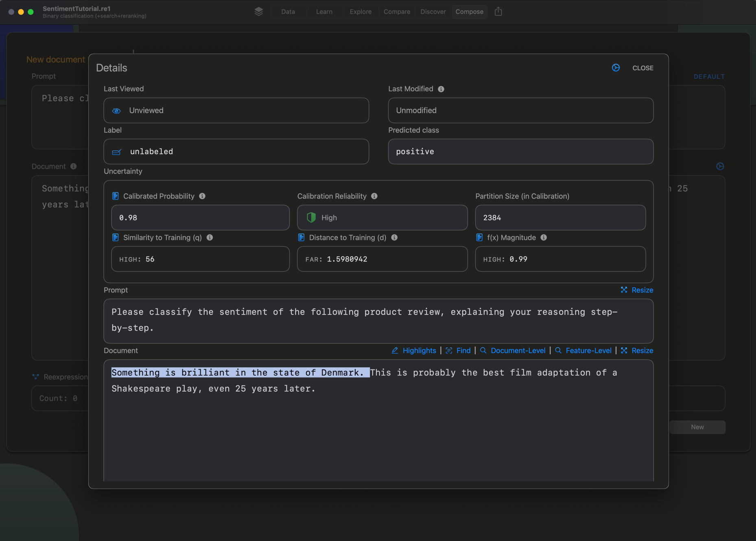
Task: Expand the Prompt field with Resize
Action: 637,290
